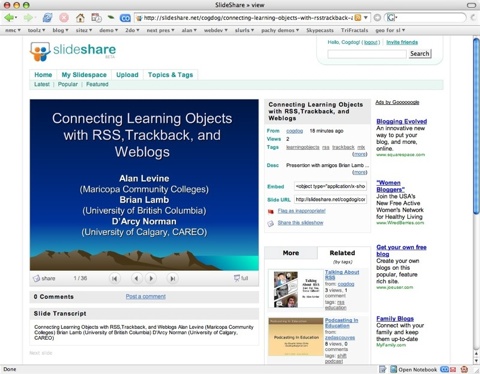
Task: Go to the previous slide
Action: pyautogui.click(x=136, y=278)
